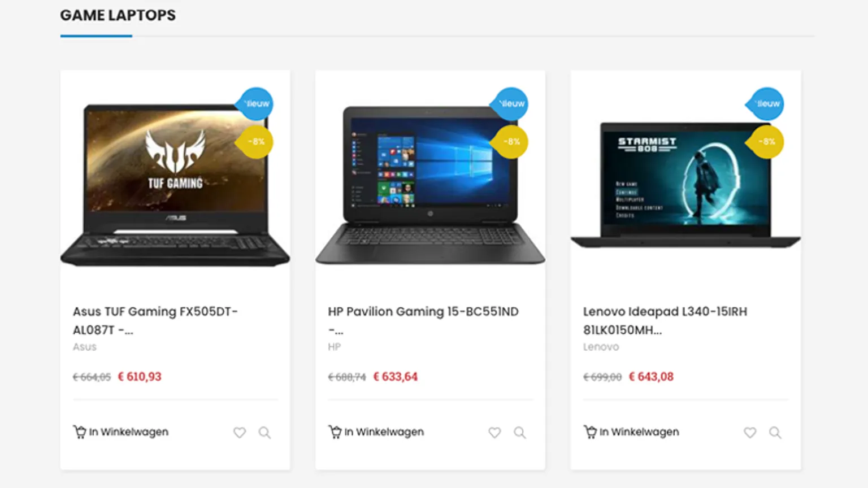Click the Asus brand link below title

[85, 347]
